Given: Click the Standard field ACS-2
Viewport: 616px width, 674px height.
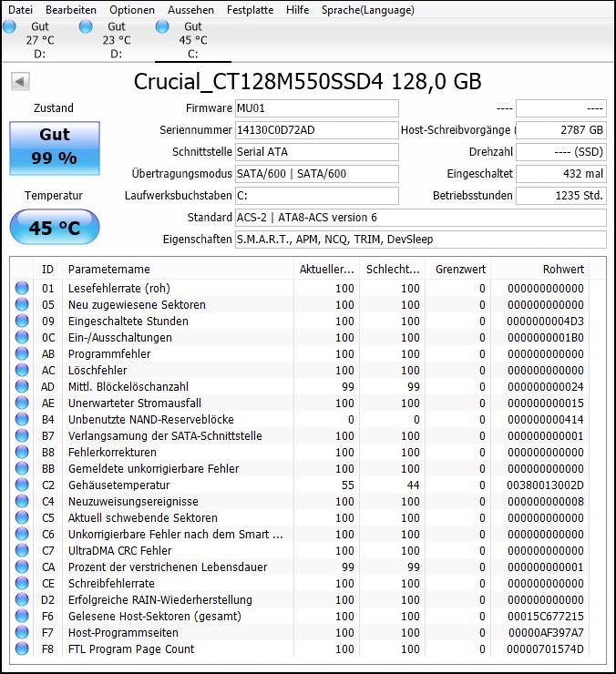Looking at the screenshot, I should click(421, 218).
